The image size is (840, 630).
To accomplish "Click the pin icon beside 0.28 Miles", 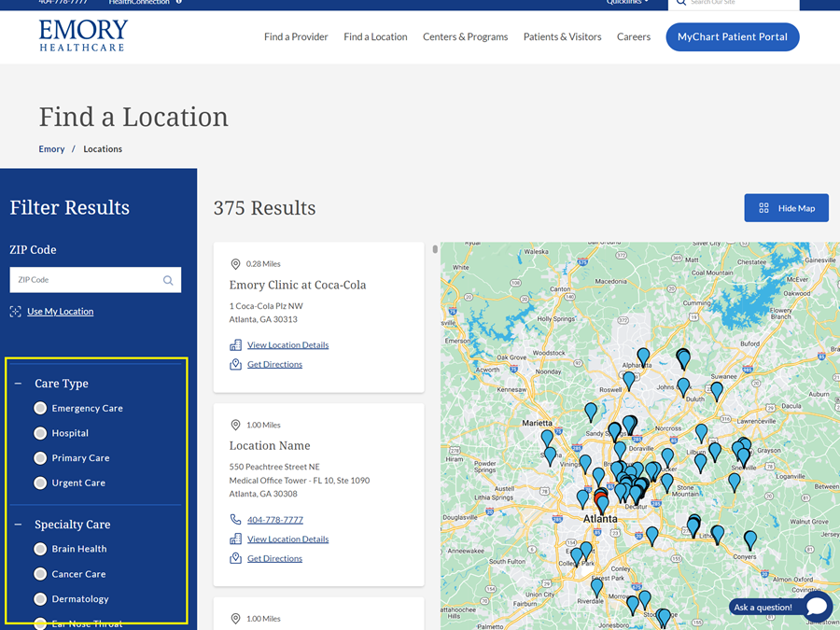I will [235, 263].
